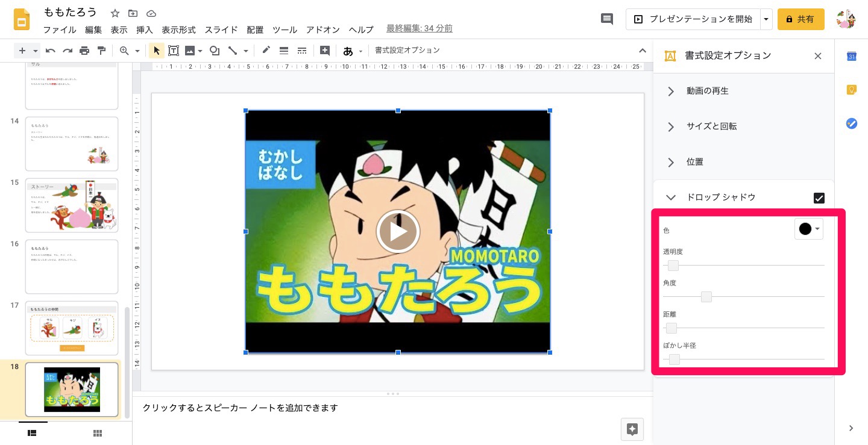Adjust the 距離 slider handle
The image size is (868, 445).
point(671,328)
